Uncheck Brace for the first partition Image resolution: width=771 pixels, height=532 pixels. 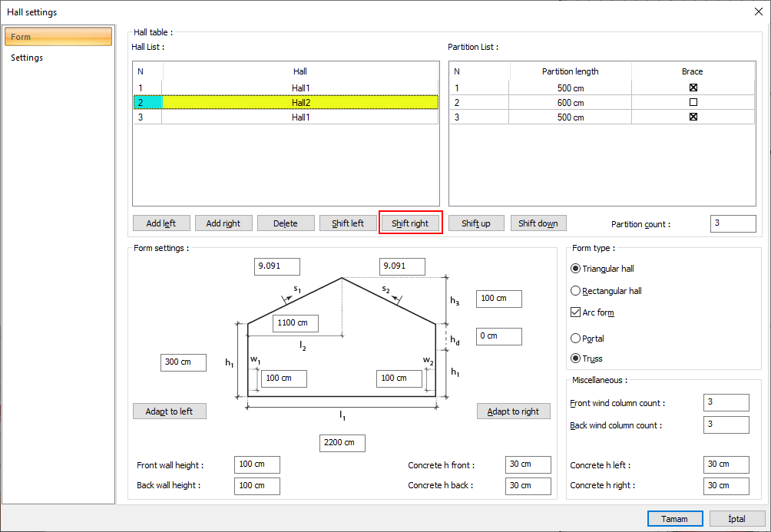click(693, 88)
